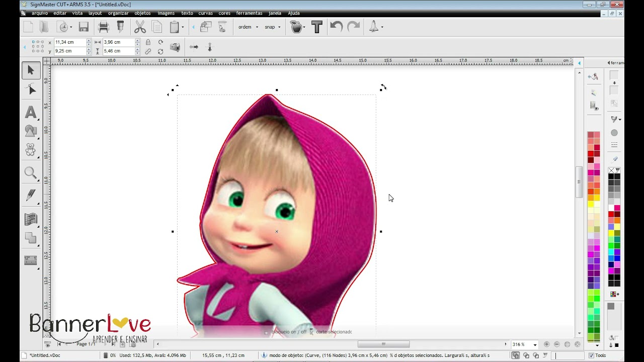Toggle the proportions lock padlock
644x362 pixels.
click(148, 42)
